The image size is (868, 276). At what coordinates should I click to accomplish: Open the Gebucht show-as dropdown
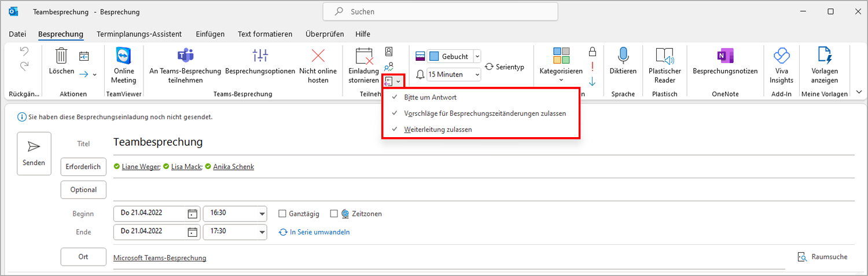pyautogui.click(x=477, y=56)
